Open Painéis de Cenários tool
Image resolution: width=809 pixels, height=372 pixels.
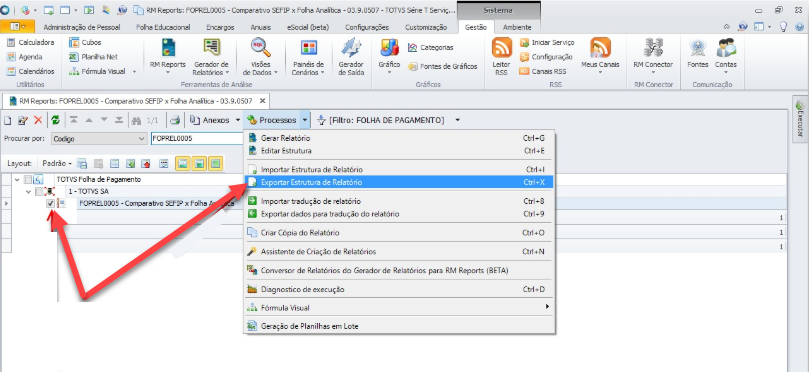[x=308, y=56]
